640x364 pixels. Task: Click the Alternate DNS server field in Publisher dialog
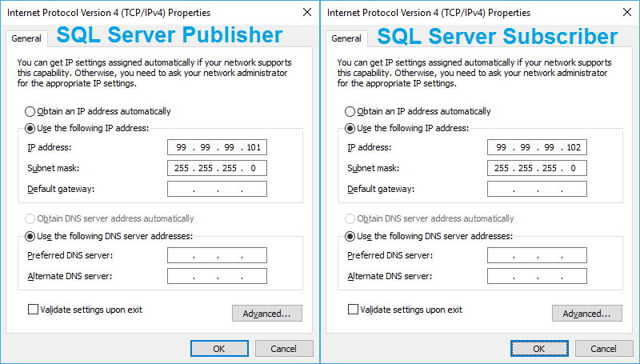coord(217,276)
